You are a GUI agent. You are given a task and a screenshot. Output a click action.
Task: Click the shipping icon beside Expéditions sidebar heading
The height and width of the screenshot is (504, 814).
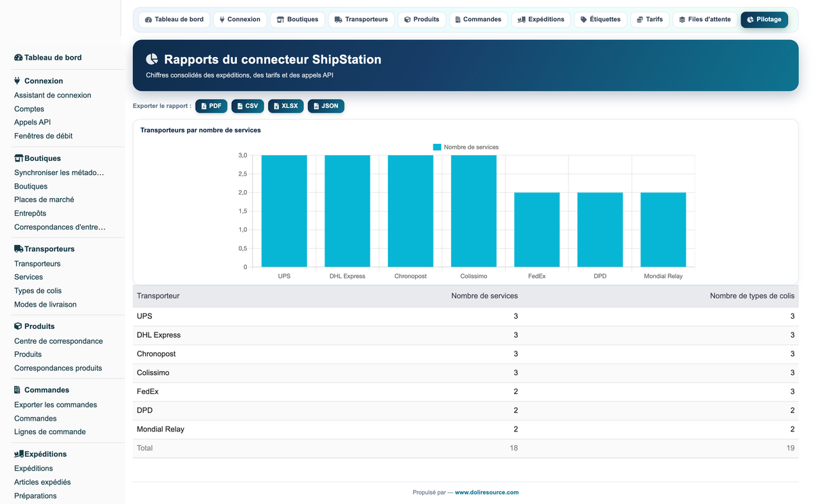tap(19, 454)
